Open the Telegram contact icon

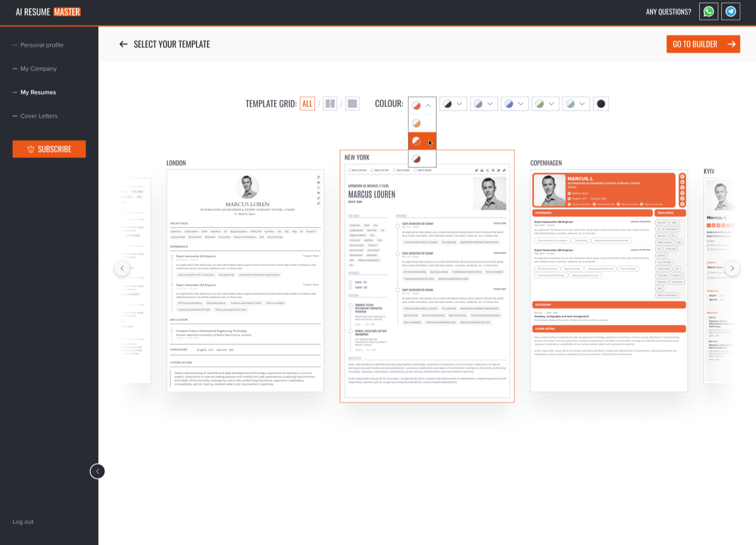click(731, 12)
